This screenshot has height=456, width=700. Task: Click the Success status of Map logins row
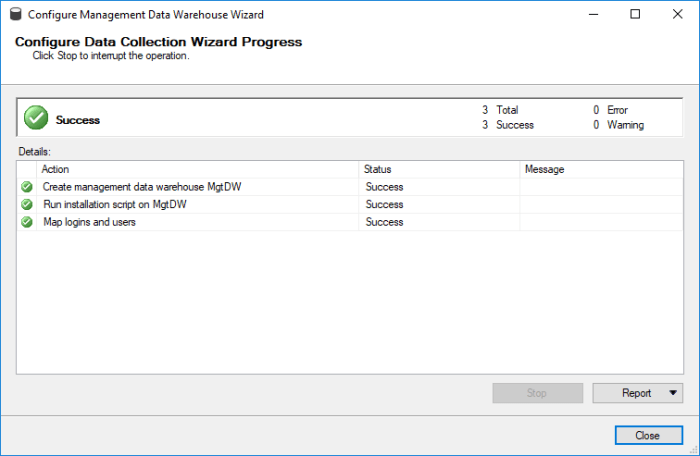384,222
